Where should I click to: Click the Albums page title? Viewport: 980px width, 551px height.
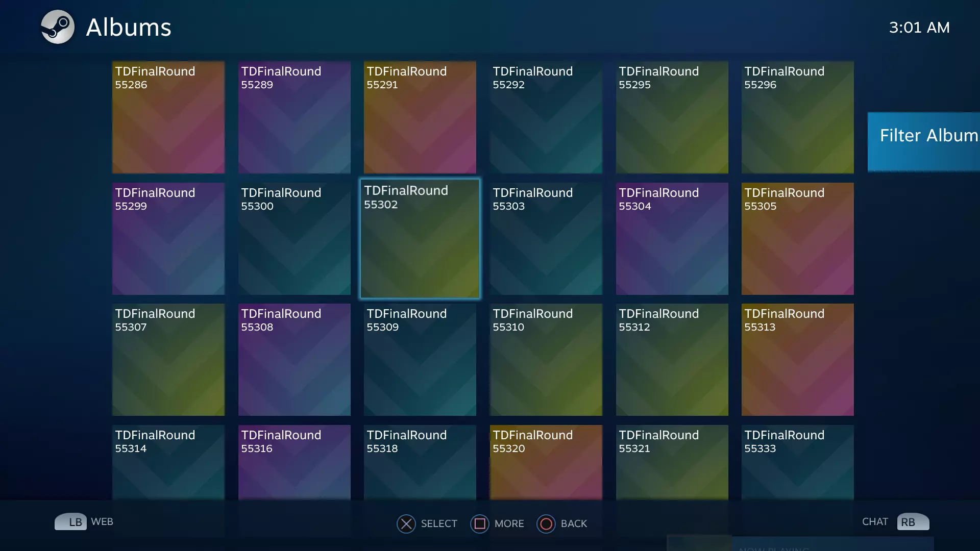point(129,28)
